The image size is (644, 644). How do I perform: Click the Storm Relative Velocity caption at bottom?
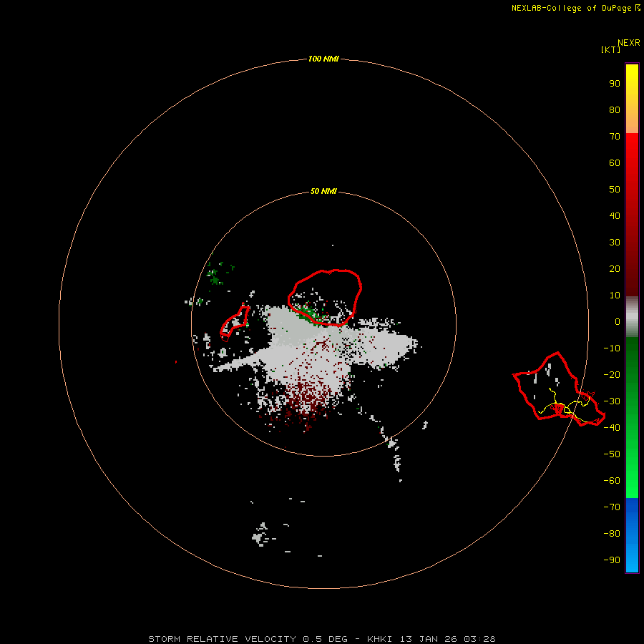pos(321,639)
